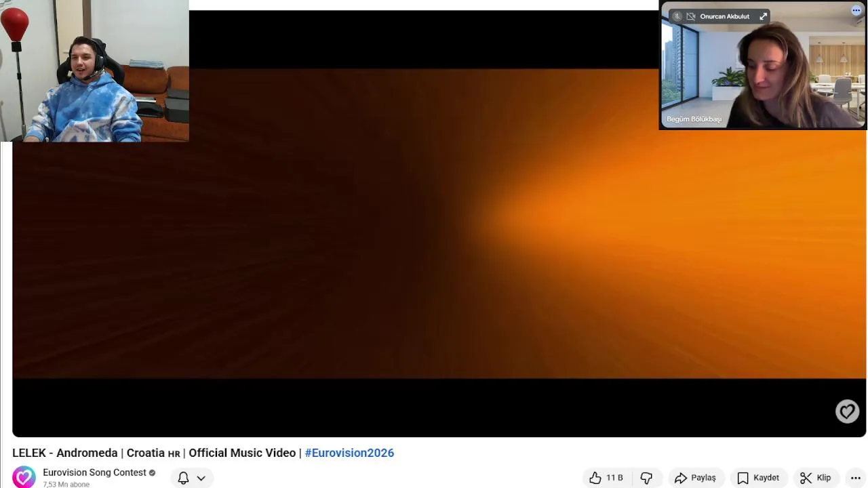
Task: Open the Eurovision Song Contest channel avatar
Action: (x=24, y=476)
